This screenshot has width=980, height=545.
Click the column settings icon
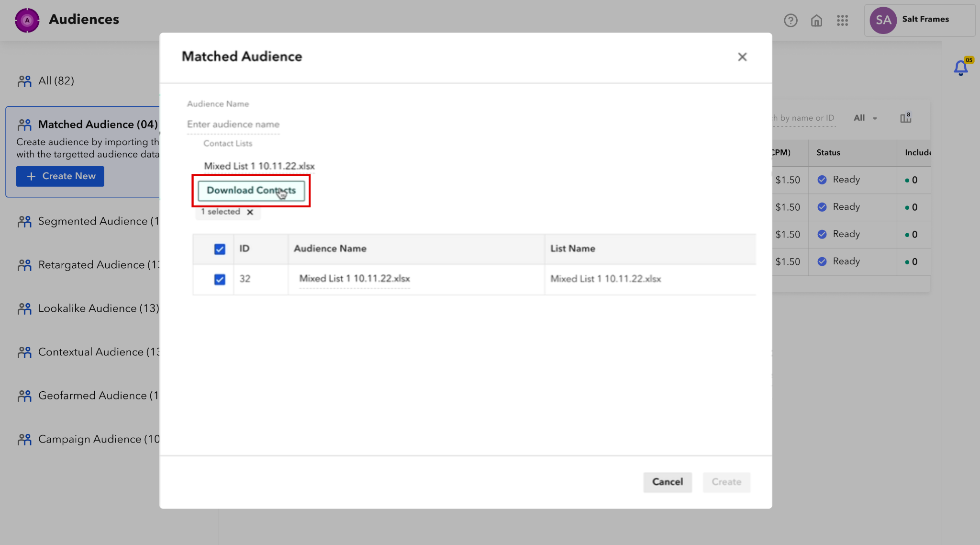pos(905,118)
